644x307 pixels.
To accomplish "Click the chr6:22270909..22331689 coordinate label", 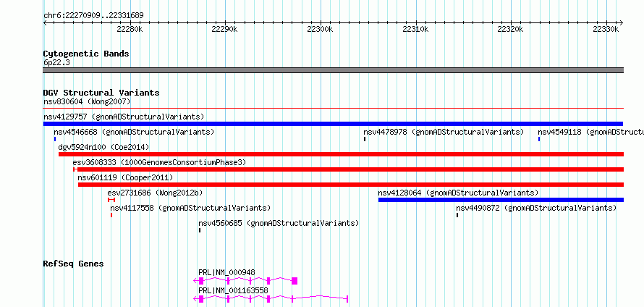I will 93,16.
